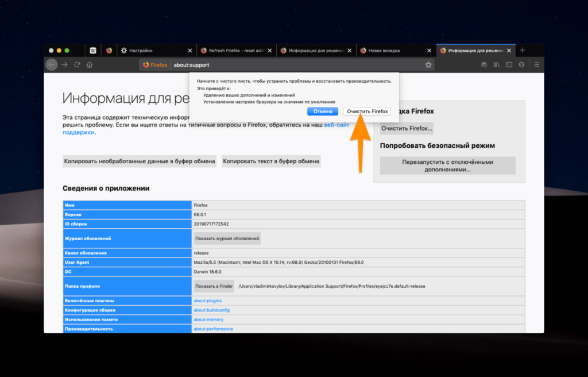Click Копировать текст в буфер обмена
The image size is (588, 377).
270,161
